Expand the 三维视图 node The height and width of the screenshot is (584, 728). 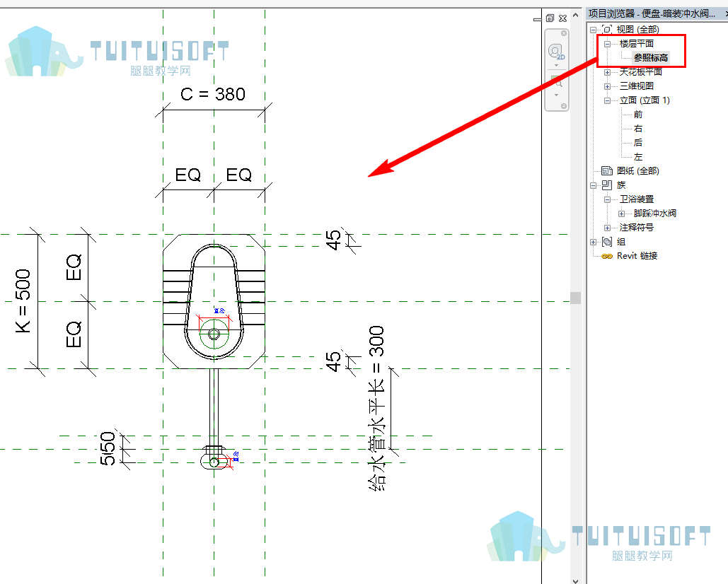coord(607,86)
